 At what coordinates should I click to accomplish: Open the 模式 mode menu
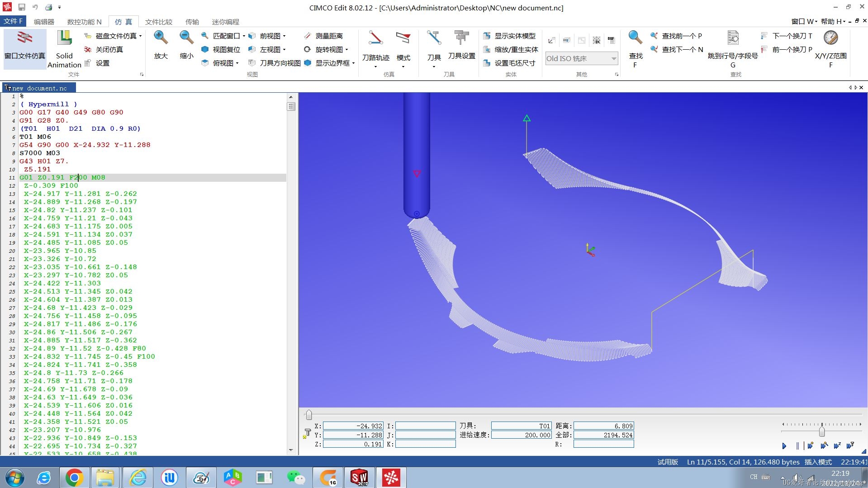[403, 49]
